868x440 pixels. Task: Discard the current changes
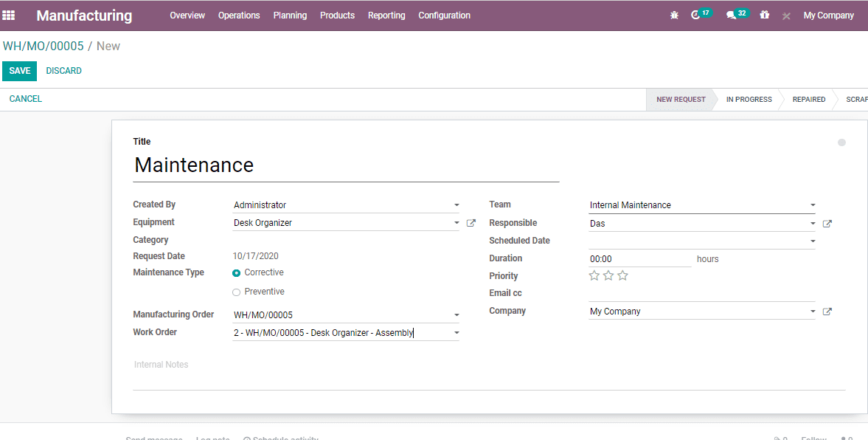(x=63, y=71)
